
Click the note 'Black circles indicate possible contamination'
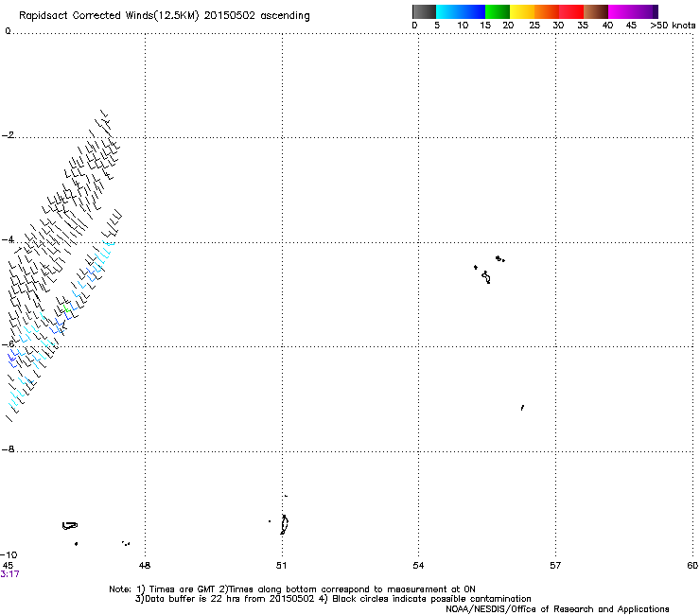coord(431,599)
